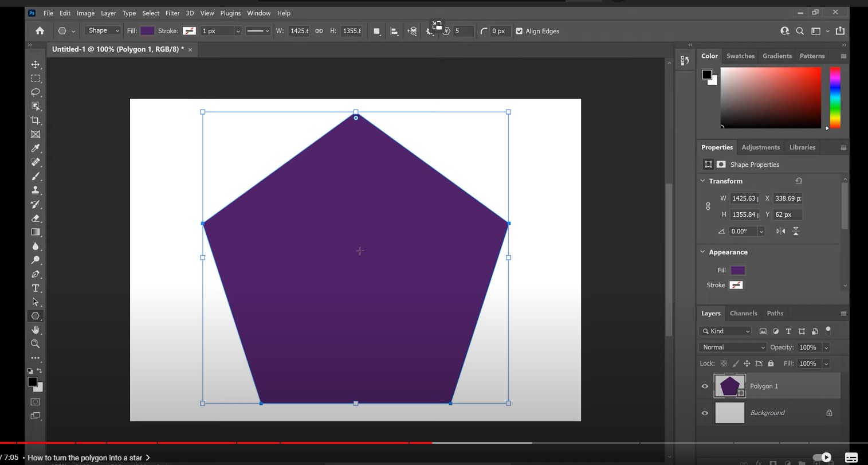Switch to the Channels tab
The image size is (868, 465).
pyautogui.click(x=743, y=313)
